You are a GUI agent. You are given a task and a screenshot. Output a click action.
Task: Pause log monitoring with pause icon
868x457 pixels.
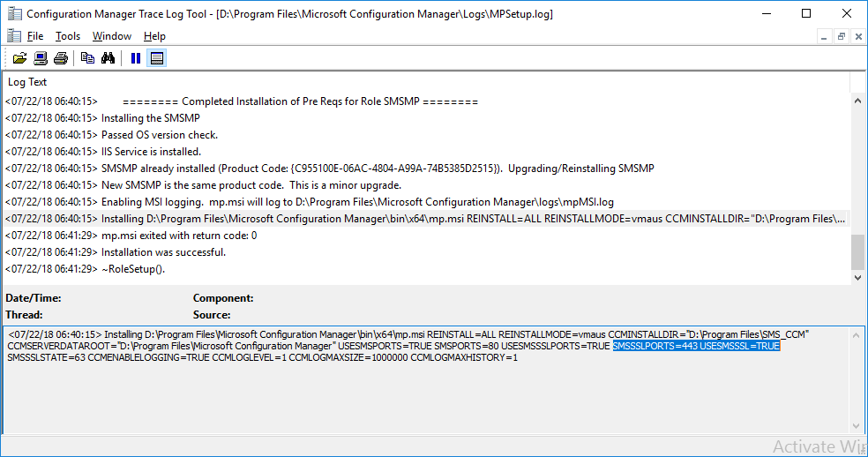pos(136,58)
